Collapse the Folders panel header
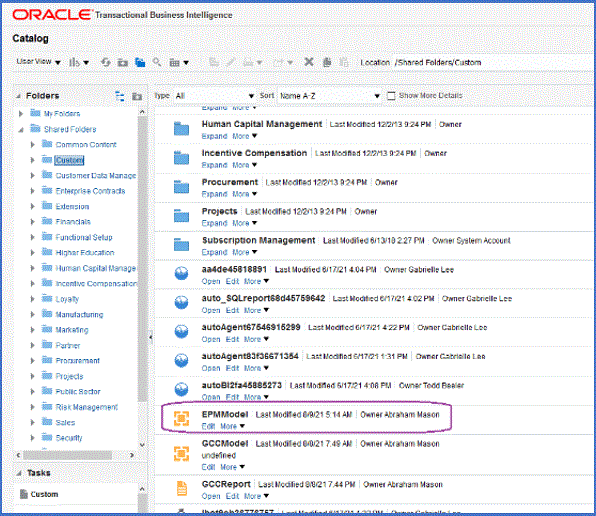This screenshot has height=516, width=596. click(18, 96)
